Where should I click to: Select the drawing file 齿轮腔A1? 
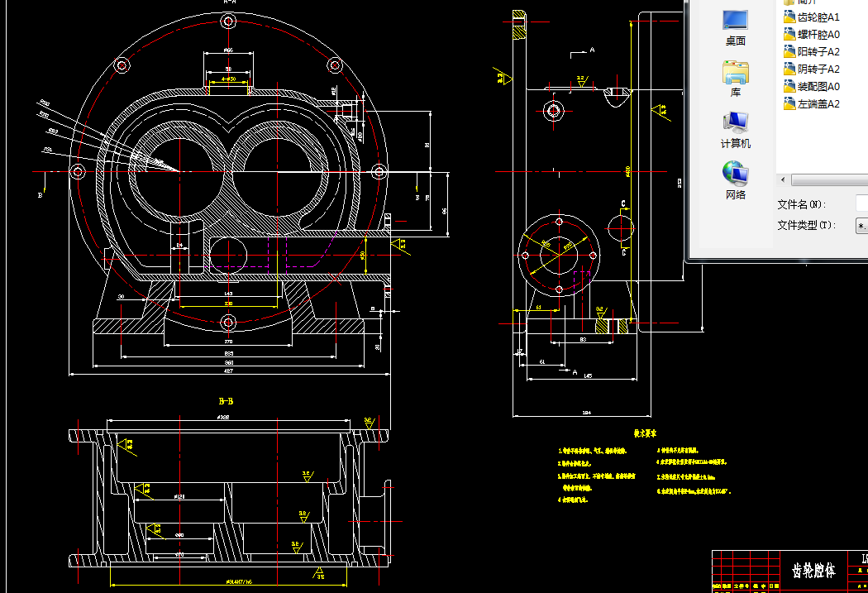coord(812,17)
